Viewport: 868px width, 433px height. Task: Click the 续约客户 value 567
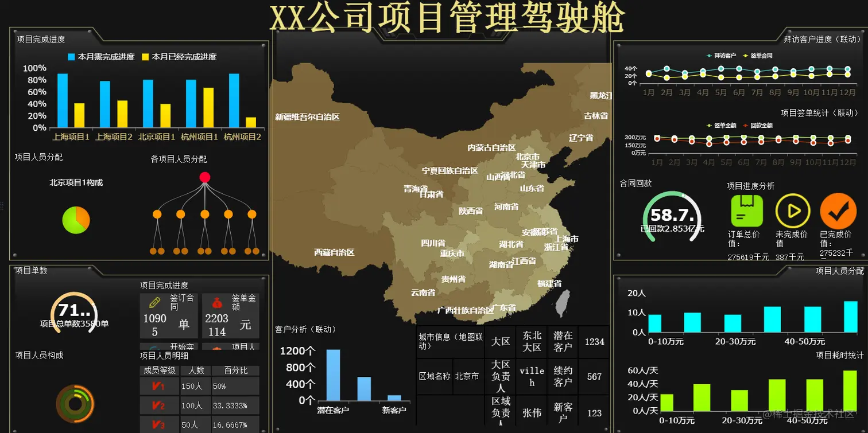(594, 376)
